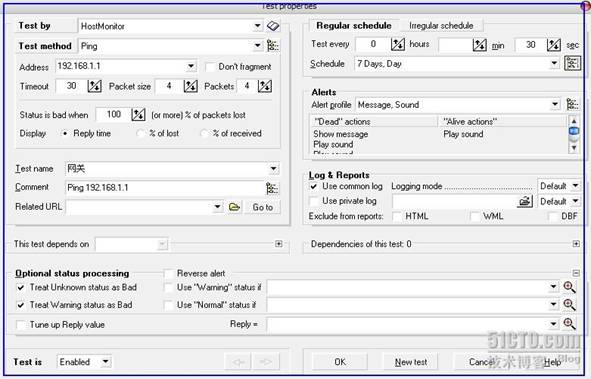The image size is (591, 379).
Task: Collapse the Optional status processing section
Action: tap(576, 273)
